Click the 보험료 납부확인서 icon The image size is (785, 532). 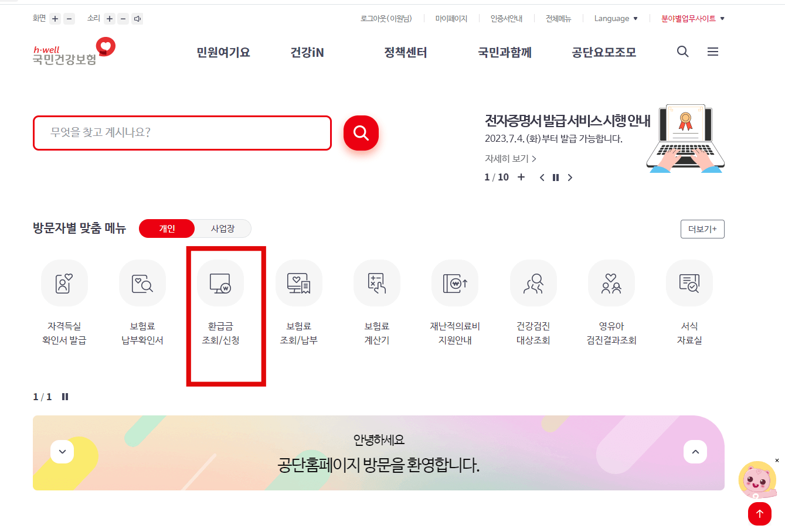point(142,282)
